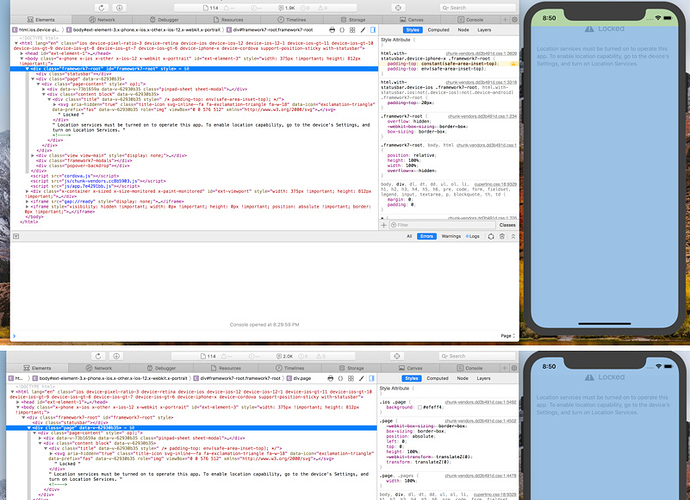
Task: Add a new style rule with the plus icon
Action: click(x=384, y=225)
